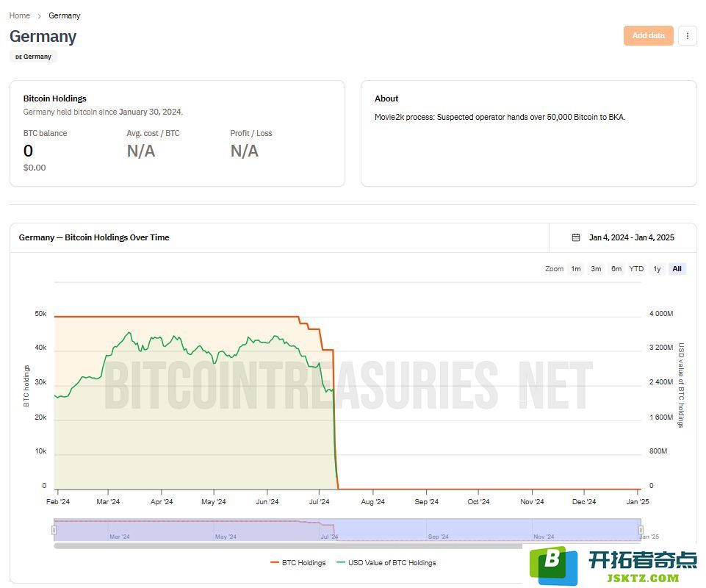The height and width of the screenshot is (588, 706).
Task: Click the Bitcoin Holdings card title
Action: 55,98
